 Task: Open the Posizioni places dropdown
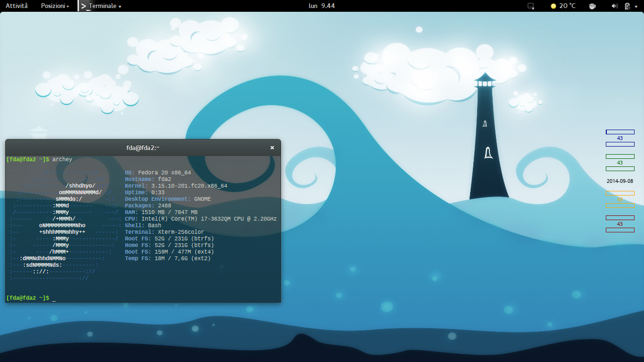click(x=55, y=6)
